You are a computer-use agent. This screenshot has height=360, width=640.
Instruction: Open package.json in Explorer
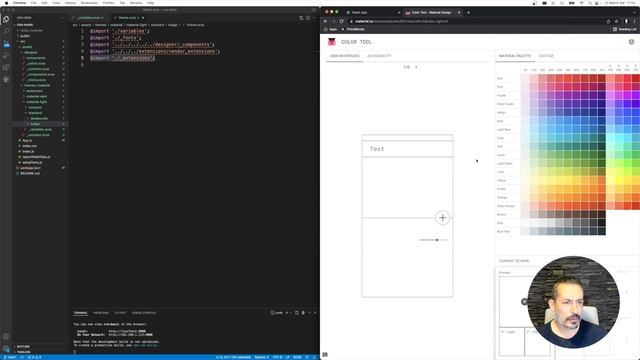[x=30, y=168]
